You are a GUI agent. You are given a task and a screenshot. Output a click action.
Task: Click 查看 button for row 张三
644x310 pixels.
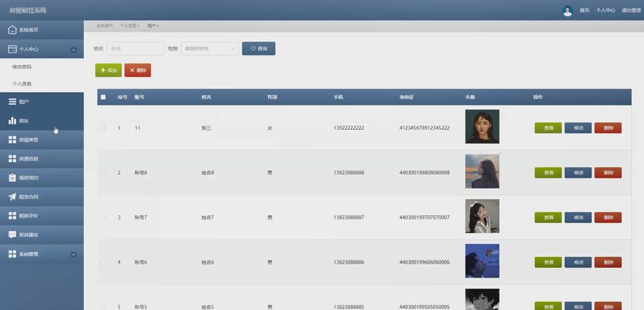click(548, 128)
